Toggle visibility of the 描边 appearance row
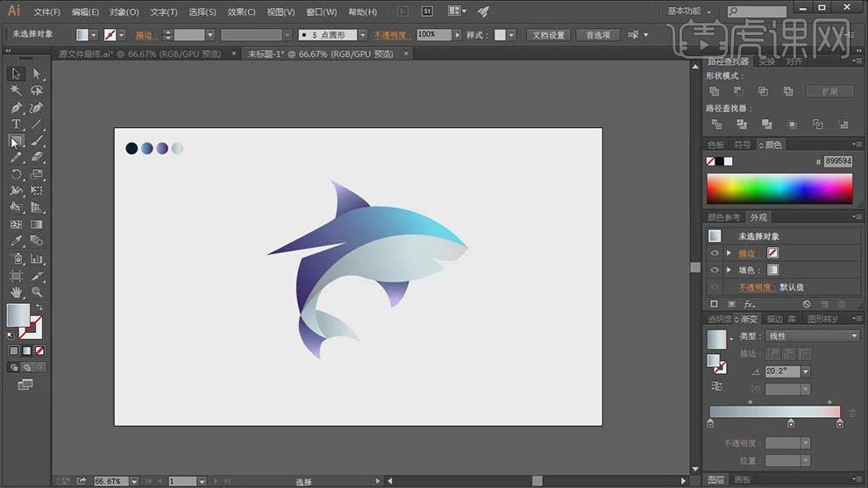 click(x=715, y=252)
